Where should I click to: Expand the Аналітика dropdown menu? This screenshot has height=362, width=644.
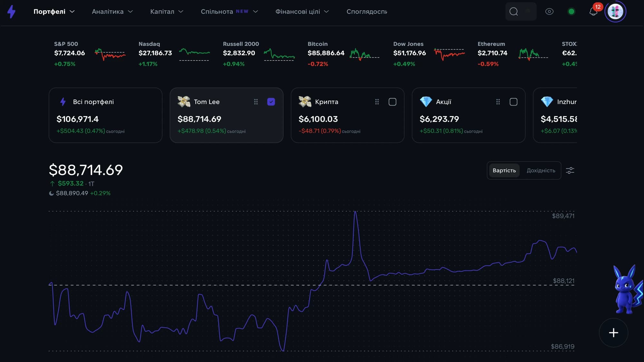click(x=112, y=12)
